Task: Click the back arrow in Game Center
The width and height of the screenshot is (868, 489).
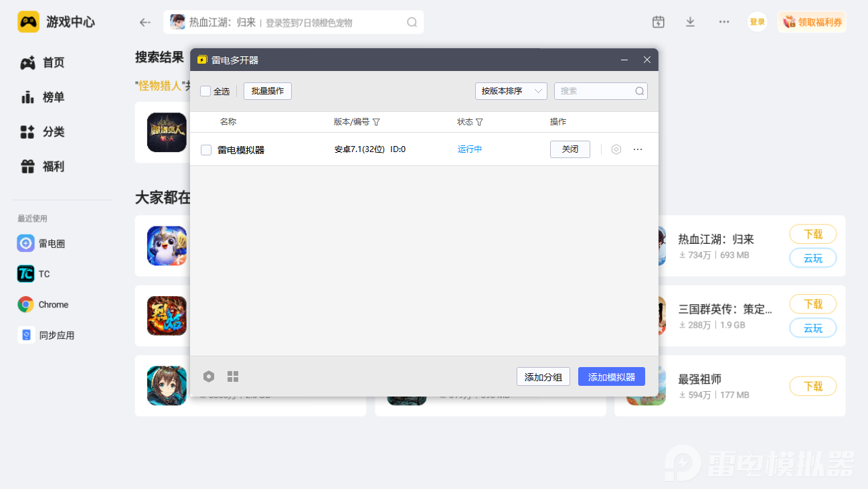Action: [x=145, y=22]
